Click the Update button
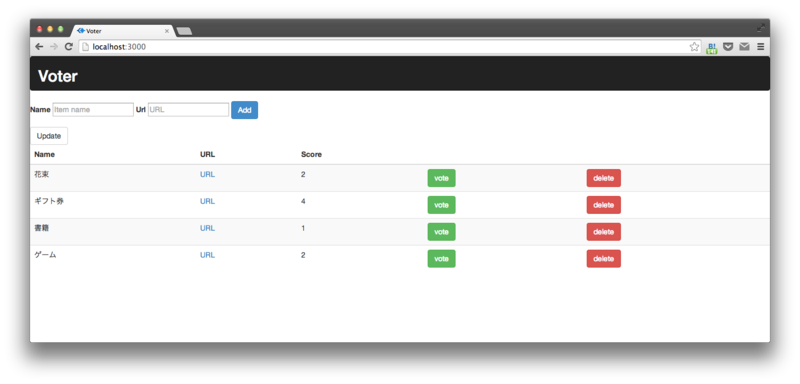This screenshot has width=800, height=384. [49, 136]
